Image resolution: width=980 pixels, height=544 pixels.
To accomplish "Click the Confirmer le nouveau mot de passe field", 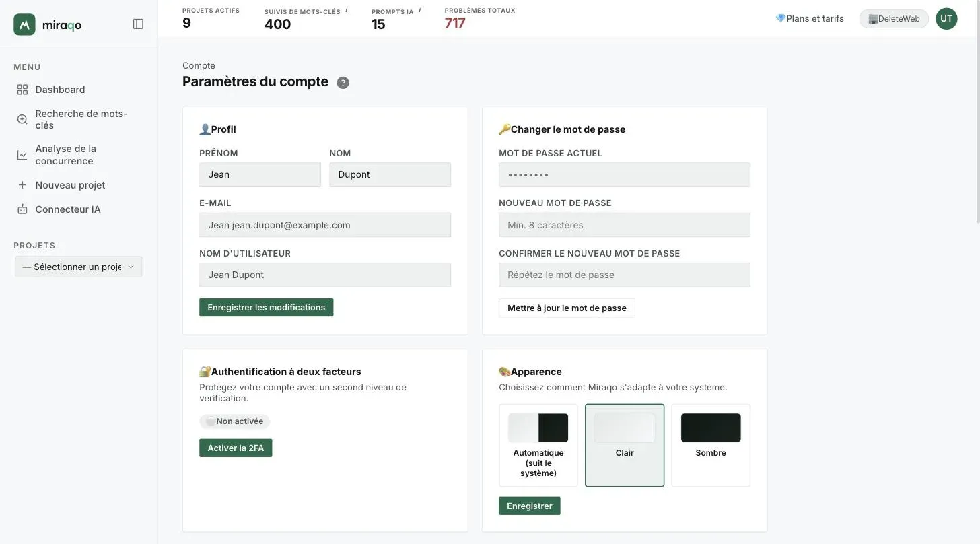I will pos(625,275).
